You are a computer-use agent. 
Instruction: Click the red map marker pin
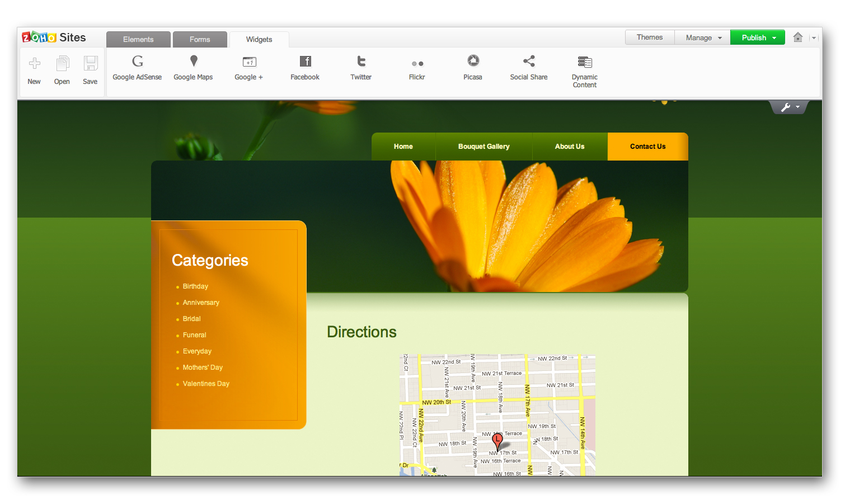pos(497,442)
